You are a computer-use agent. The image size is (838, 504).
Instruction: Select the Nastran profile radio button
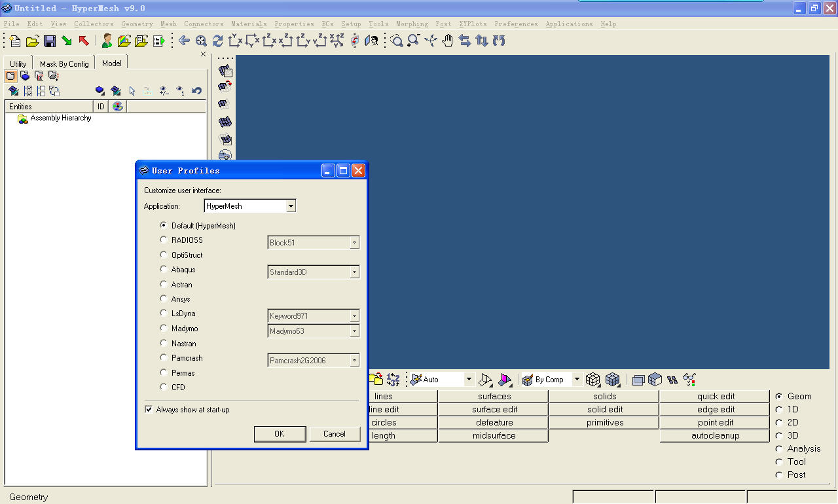coord(164,343)
